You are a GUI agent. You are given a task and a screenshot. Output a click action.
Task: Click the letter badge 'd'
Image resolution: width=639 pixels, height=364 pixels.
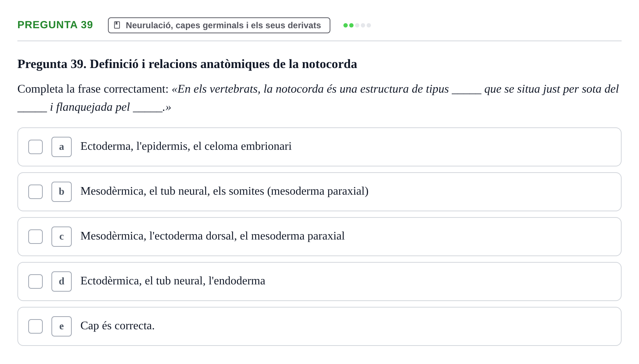pos(62,282)
